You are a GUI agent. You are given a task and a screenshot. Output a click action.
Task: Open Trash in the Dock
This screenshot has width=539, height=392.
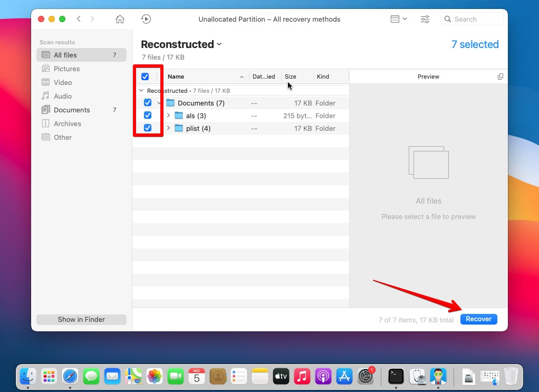(511, 376)
